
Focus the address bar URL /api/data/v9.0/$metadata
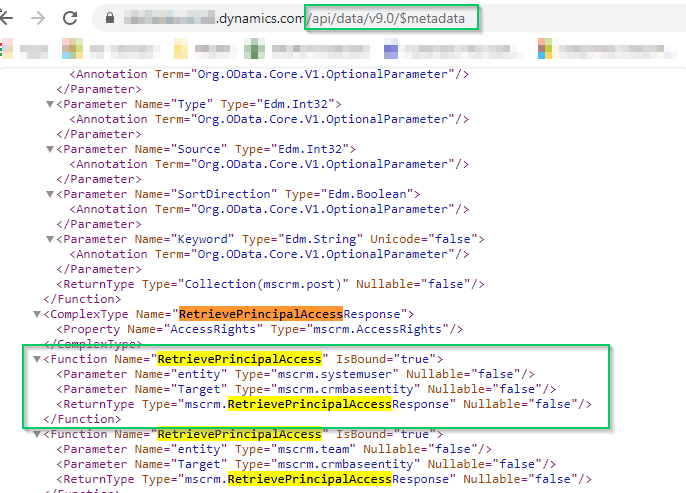pyautogui.click(x=388, y=18)
